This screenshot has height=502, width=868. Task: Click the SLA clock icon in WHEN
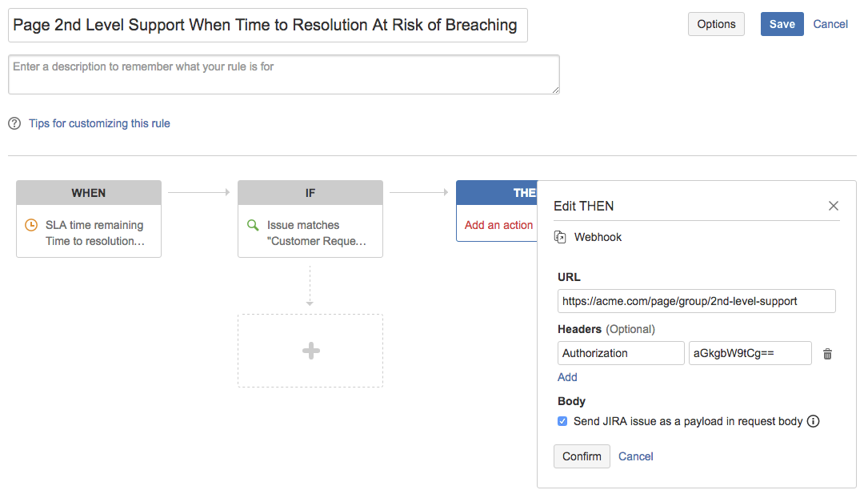tap(31, 225)
